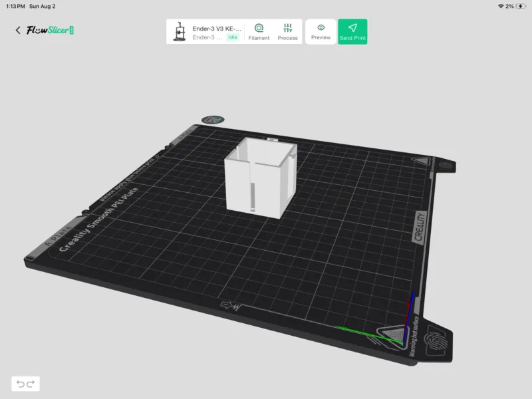Undo the last action

21,384
